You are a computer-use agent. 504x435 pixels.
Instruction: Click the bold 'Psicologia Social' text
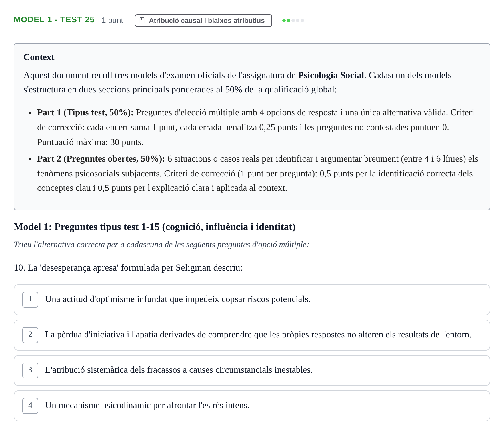coord(331,75)
